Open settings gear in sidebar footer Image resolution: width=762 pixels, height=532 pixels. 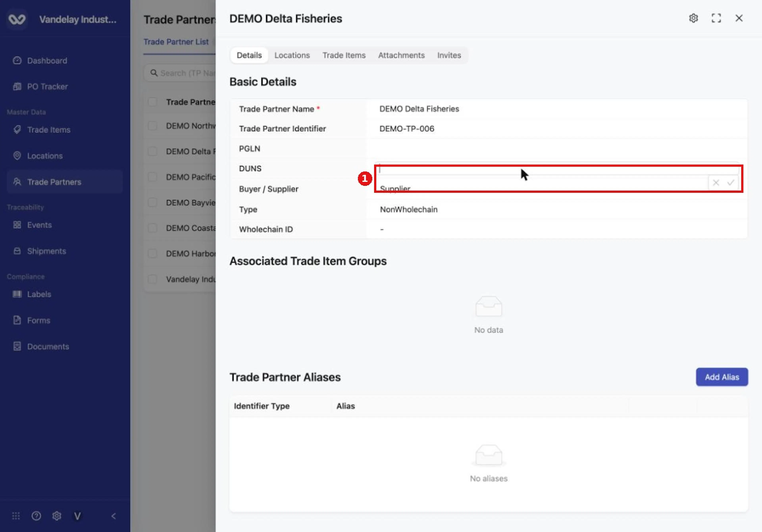tap(57, 516)
